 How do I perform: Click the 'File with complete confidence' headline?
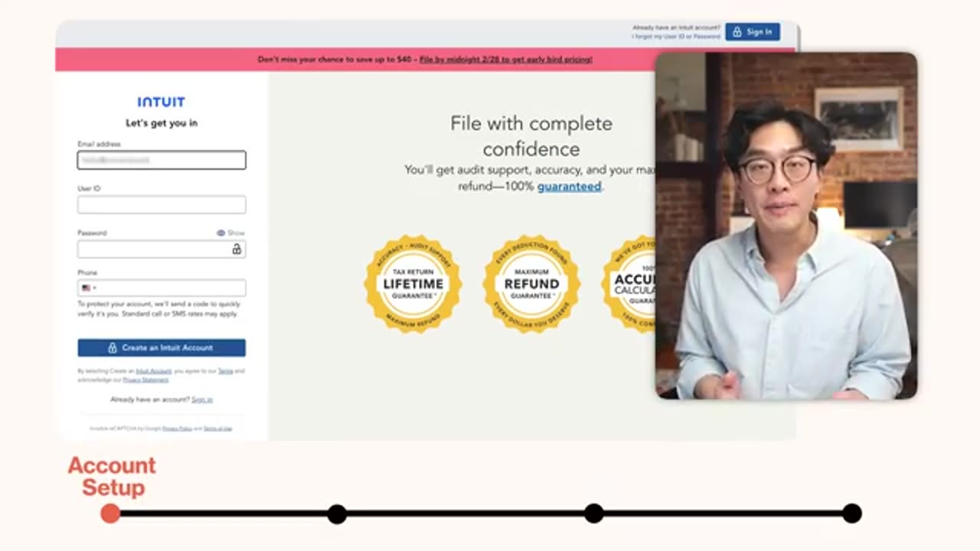(x=531, y=135)
